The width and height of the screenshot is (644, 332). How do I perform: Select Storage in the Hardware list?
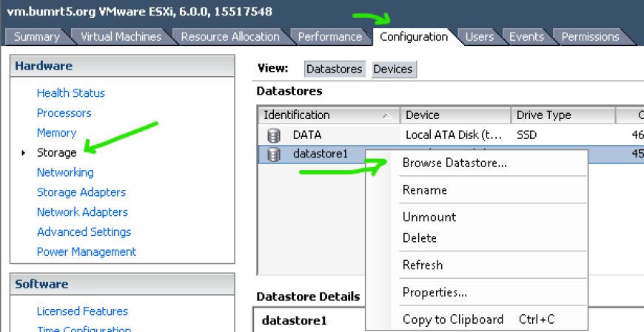(57, 152)
